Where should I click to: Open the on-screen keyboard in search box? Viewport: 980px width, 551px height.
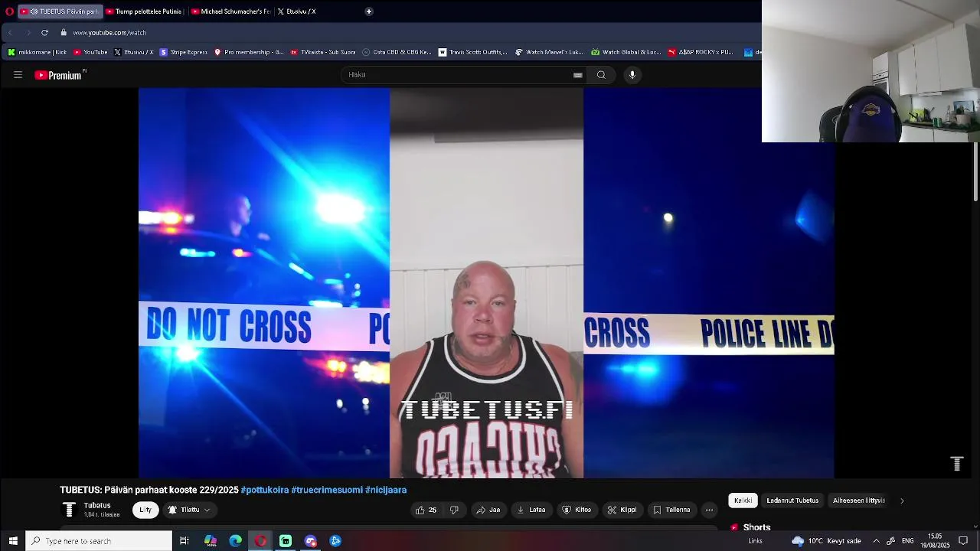point(578,75)
